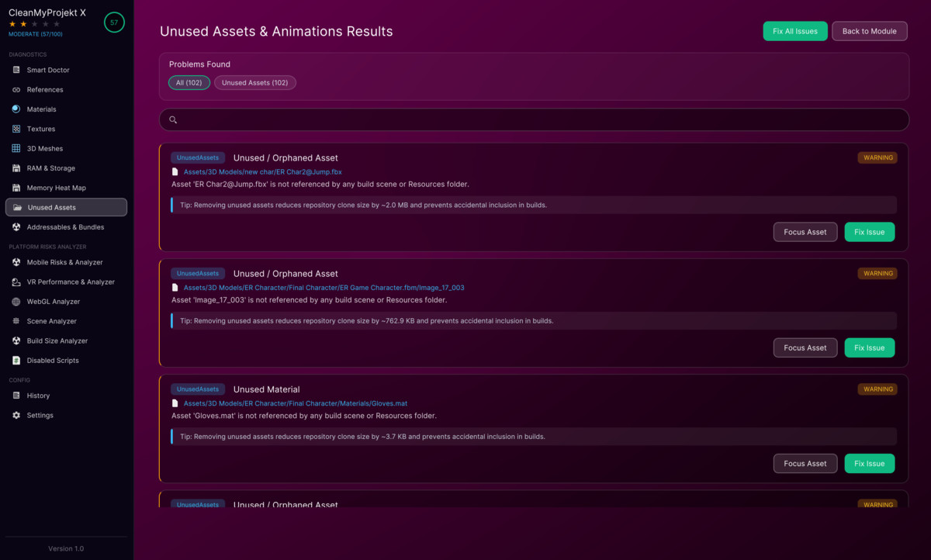This screenshot has height=560, width=931.
Task: Click the Memory Heat Map icon
Action: coord(16,188)
